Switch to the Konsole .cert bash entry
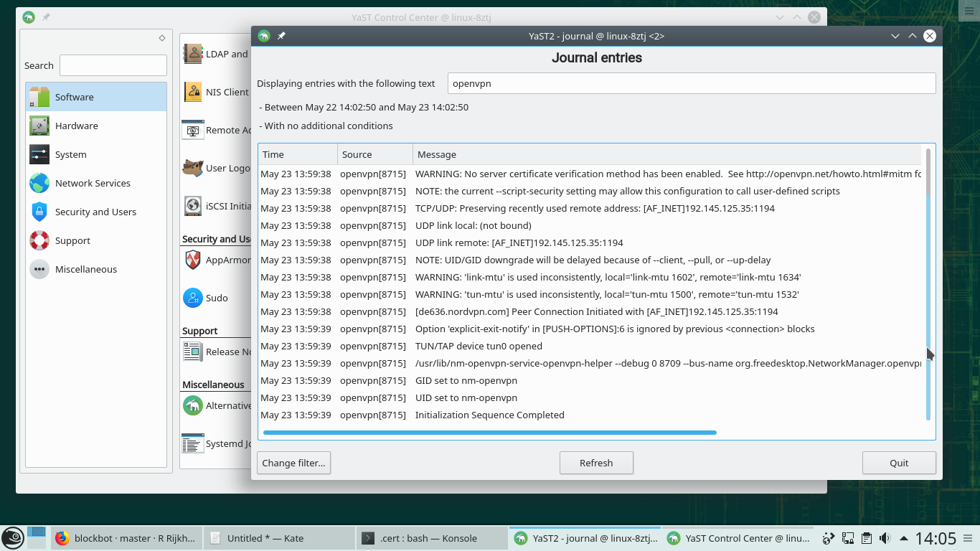Viewport: 980px width, 551px height. 430,538
